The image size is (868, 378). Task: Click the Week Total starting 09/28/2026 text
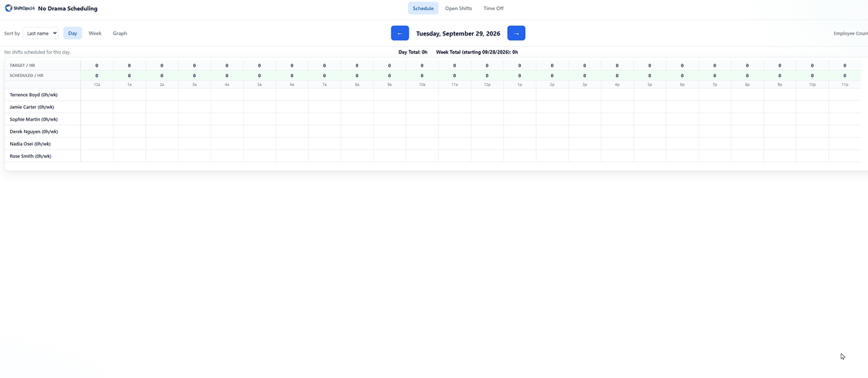coord(477,52)
